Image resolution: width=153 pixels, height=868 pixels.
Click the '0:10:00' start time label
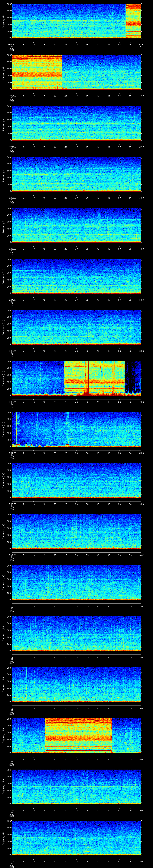(12, 606)
